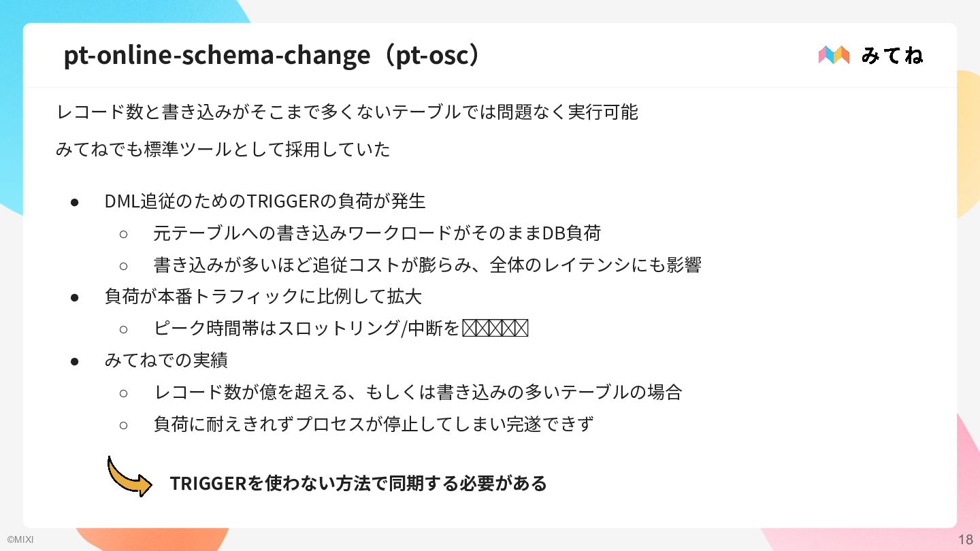The height and width of the screenshot is (551, 980).
Task: Click the colorful みてね logo icon
Action: click(x=834, y=55)
